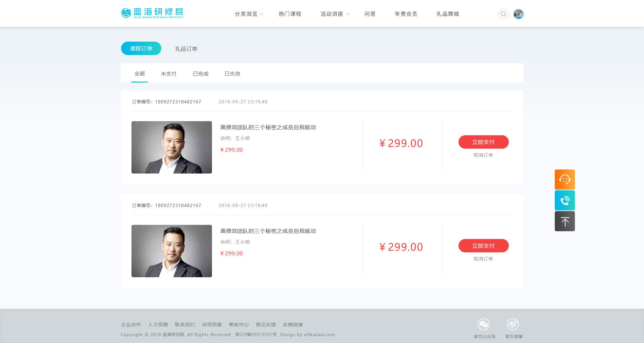The image size is (644, 343).
Task: Click 立即支付 for the first order
Action: point(483,142)
